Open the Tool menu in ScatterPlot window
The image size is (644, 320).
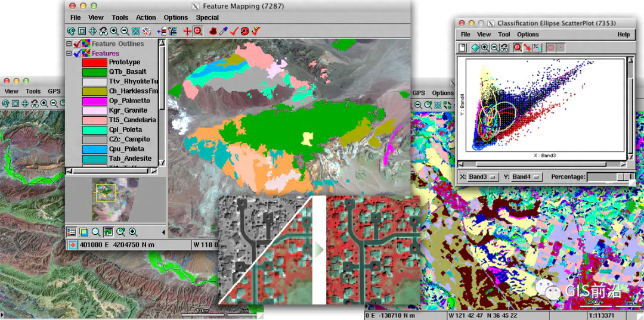(504, 35)
